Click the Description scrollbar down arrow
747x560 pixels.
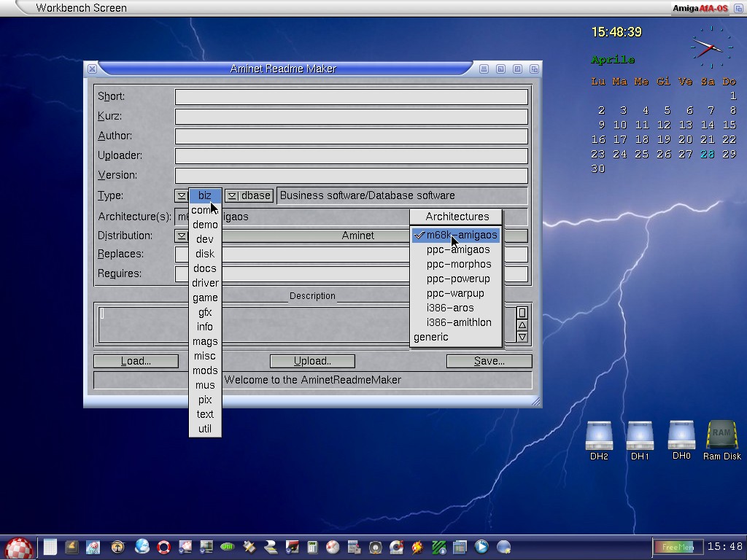522,337
